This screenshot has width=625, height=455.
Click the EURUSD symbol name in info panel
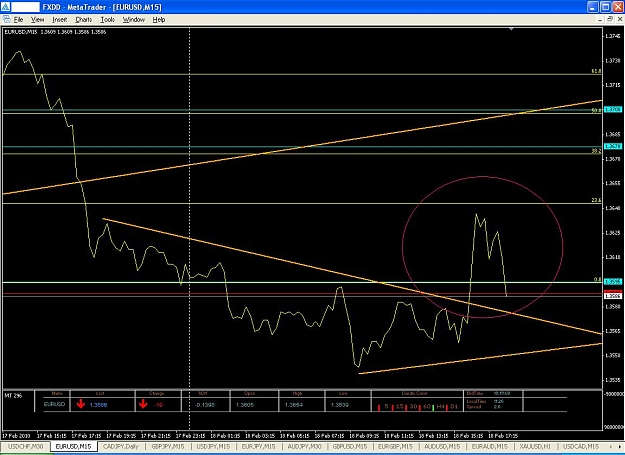click(54, 404)
